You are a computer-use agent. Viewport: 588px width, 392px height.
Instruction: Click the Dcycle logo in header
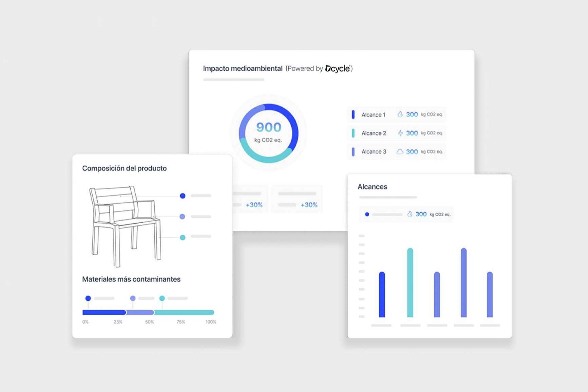(338, 69)
